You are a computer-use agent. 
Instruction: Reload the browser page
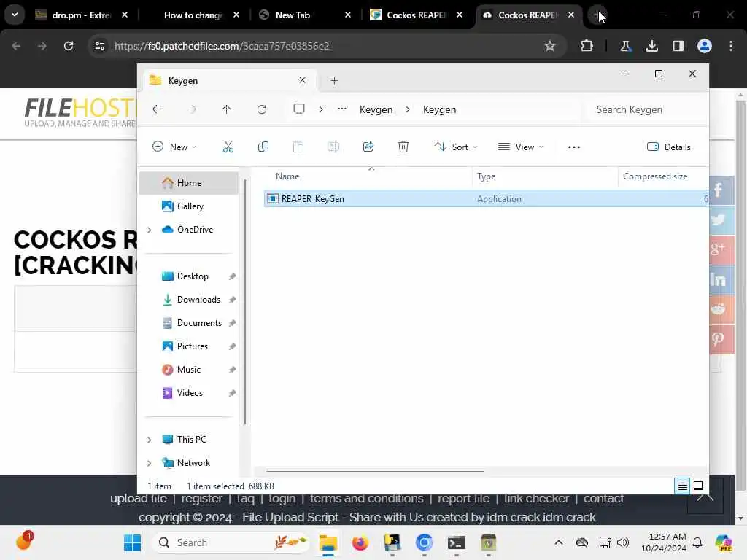click(69, 46)
